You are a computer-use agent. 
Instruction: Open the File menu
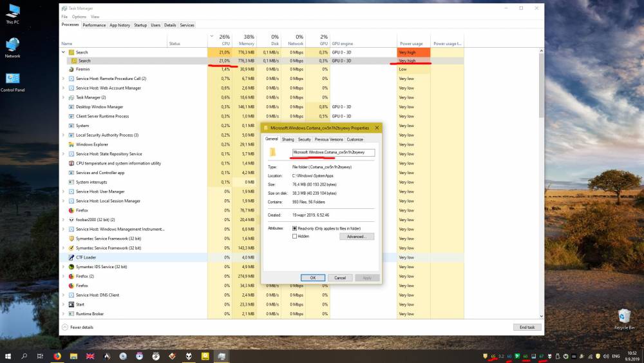pos(64,17)
